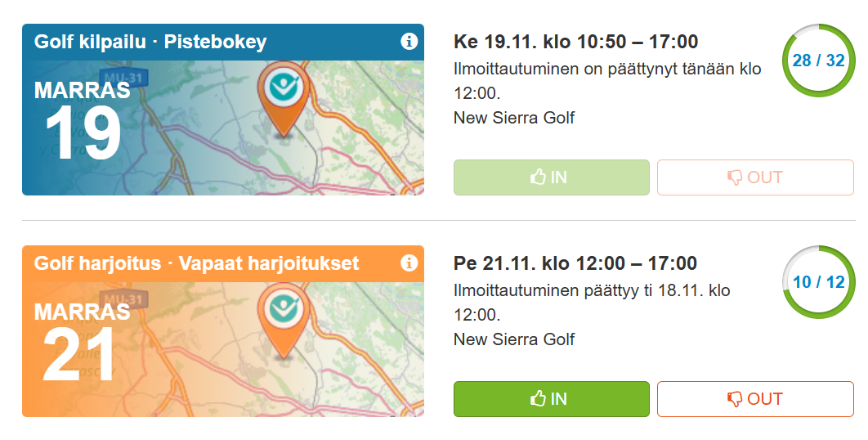Image resolution: width=868 pixels, height=440 pixels.
Task: Click the 28 / 32 participant circle
Action: 818,61
